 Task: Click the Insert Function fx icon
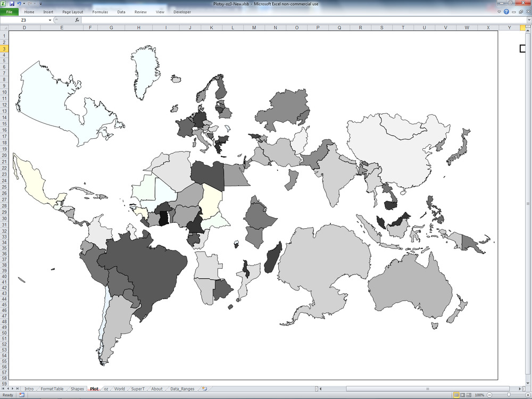click(77, 20)
